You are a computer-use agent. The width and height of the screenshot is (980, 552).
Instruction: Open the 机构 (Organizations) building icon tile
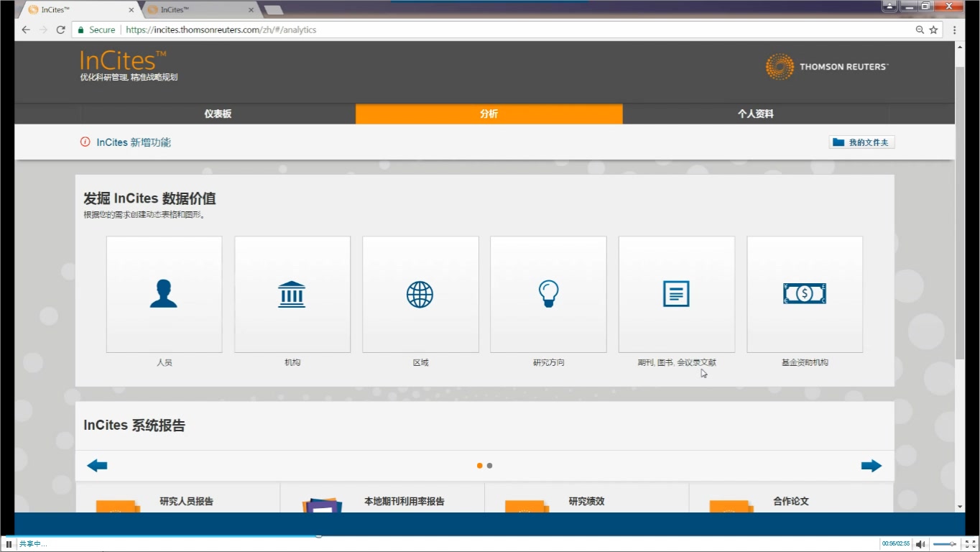point(292,294)
